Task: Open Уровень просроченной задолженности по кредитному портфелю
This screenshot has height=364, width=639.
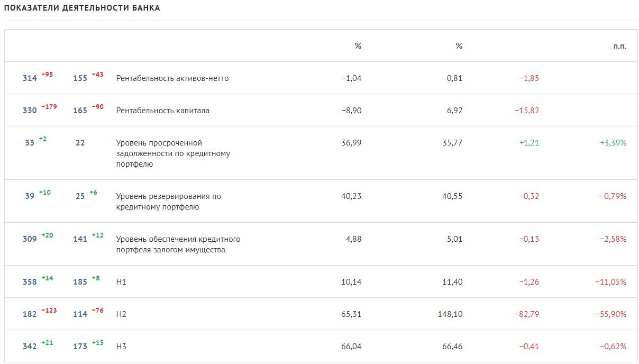Action: click(173, 153)
